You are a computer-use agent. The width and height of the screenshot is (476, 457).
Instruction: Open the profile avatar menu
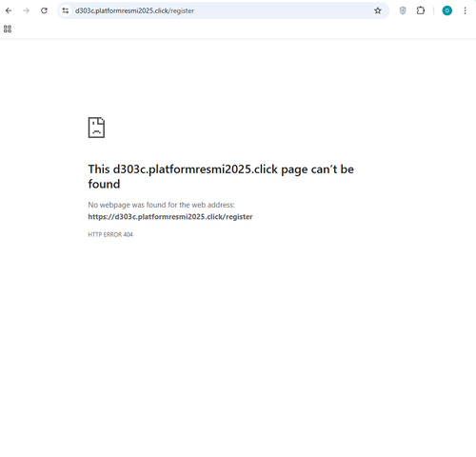(447, 10)
